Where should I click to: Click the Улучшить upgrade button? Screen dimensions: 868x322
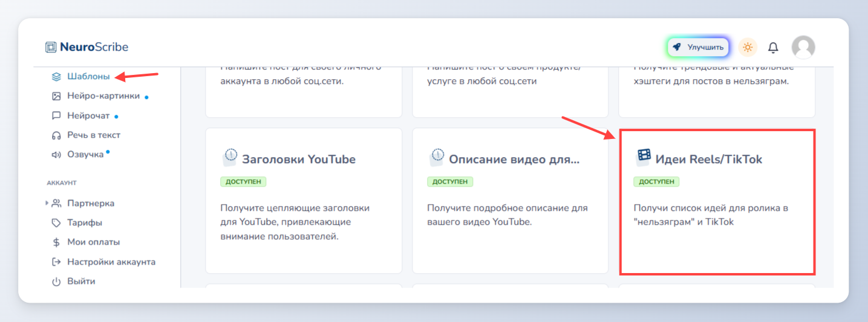point(699,47)
